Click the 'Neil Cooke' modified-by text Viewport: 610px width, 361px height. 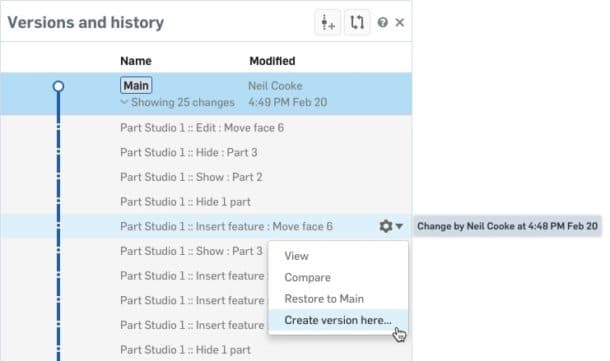275,86
